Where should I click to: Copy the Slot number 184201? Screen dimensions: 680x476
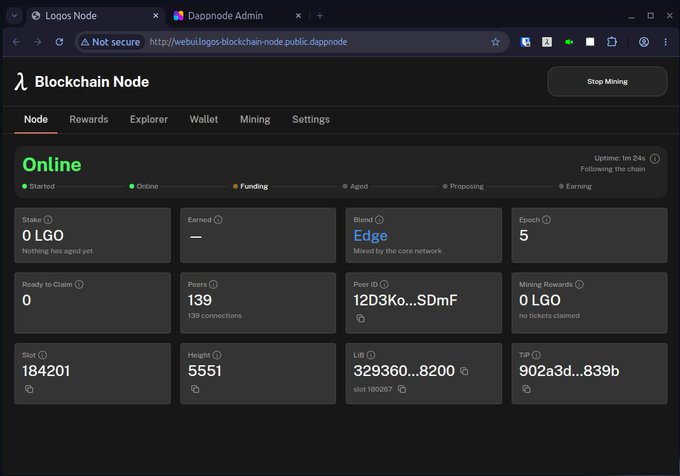coord(29,389)
